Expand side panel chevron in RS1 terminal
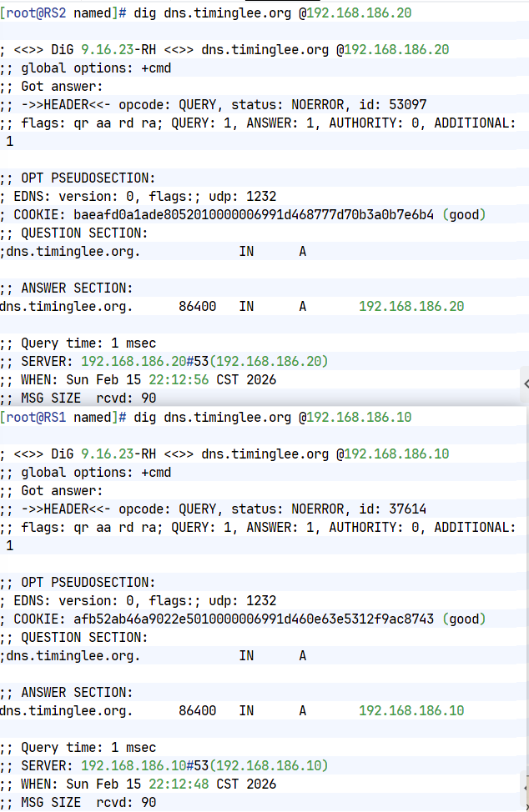 pyautogui.click(x=526, y=788)
